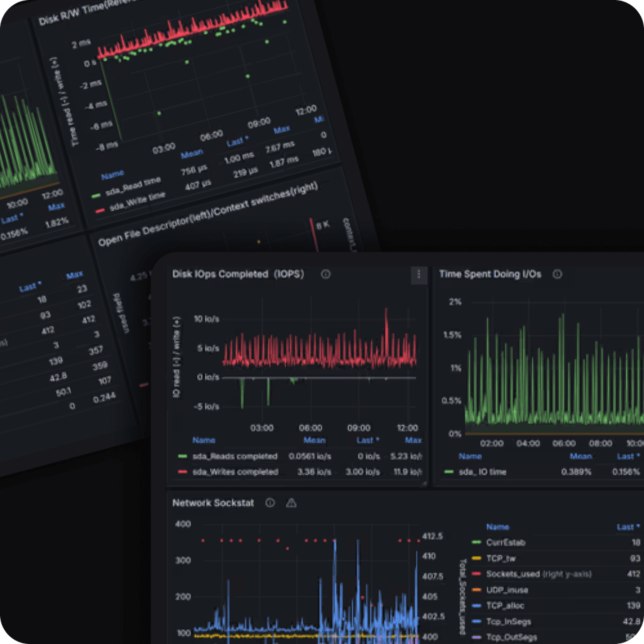Click the 412.5 right axis label in Sockstat

click(x=433, y=536)
